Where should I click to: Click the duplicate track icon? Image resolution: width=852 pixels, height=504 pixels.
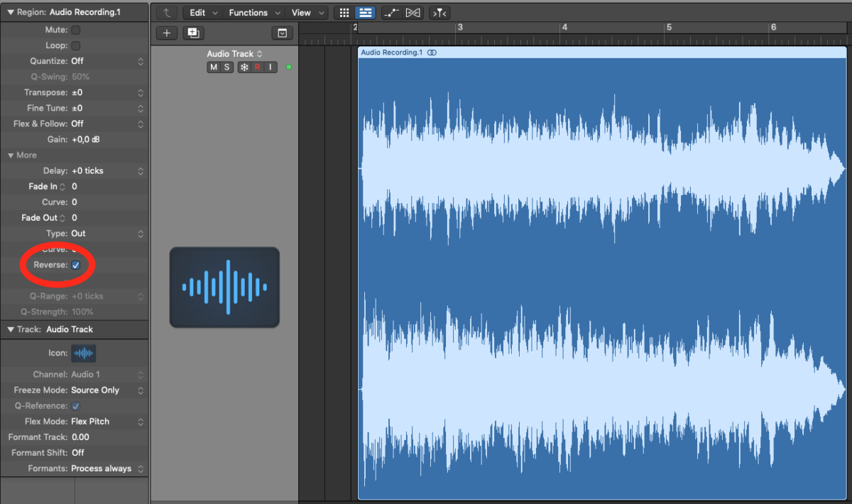192,33
